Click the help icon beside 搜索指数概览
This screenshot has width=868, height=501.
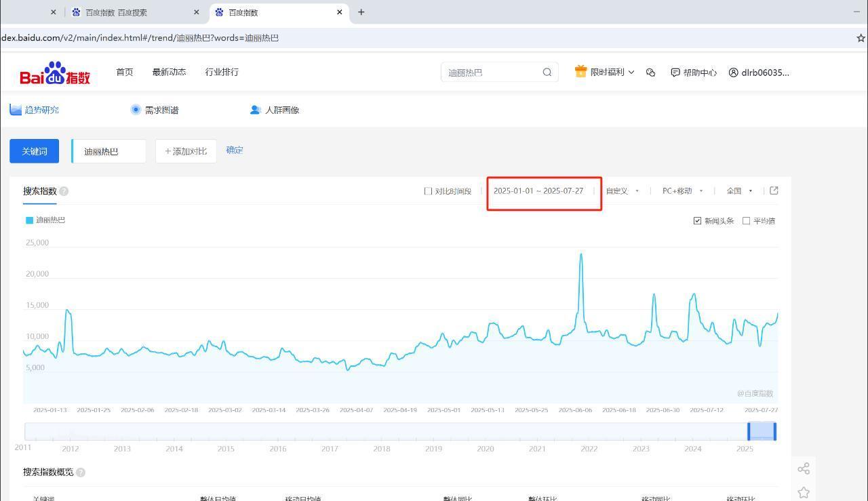(81, 473)
